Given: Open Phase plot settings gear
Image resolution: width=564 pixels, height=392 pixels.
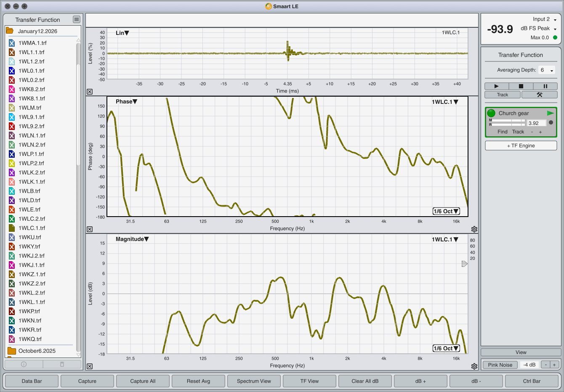Looking at the screenshot, I should (474, 229).
